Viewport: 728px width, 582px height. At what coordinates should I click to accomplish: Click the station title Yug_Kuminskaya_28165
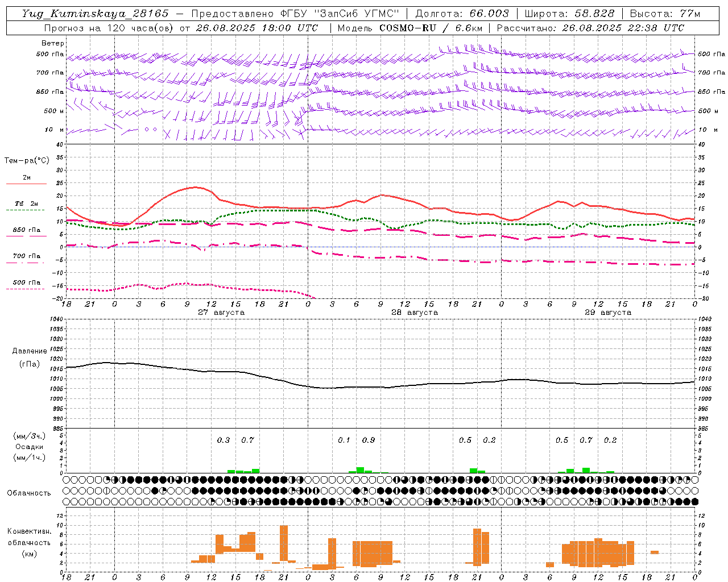pyautogui.click(x=96, y=14)
